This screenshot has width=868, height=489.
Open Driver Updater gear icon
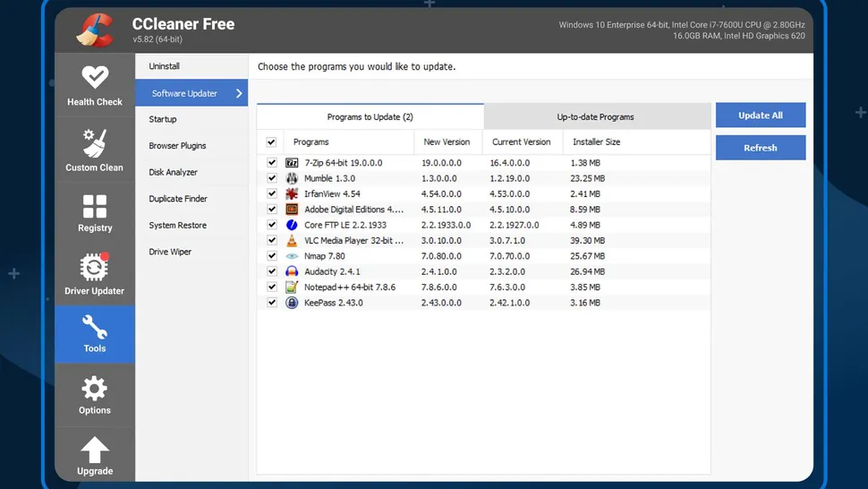pyautogui.click(x=94, y=268)
